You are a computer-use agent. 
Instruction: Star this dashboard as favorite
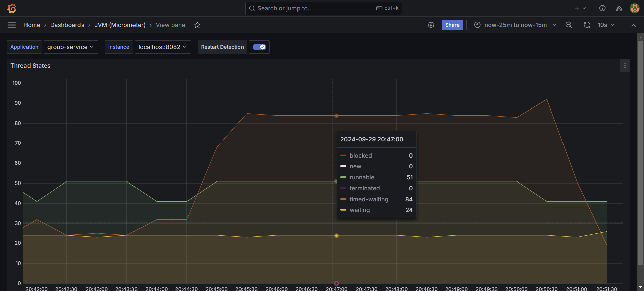tap(197, 25)
